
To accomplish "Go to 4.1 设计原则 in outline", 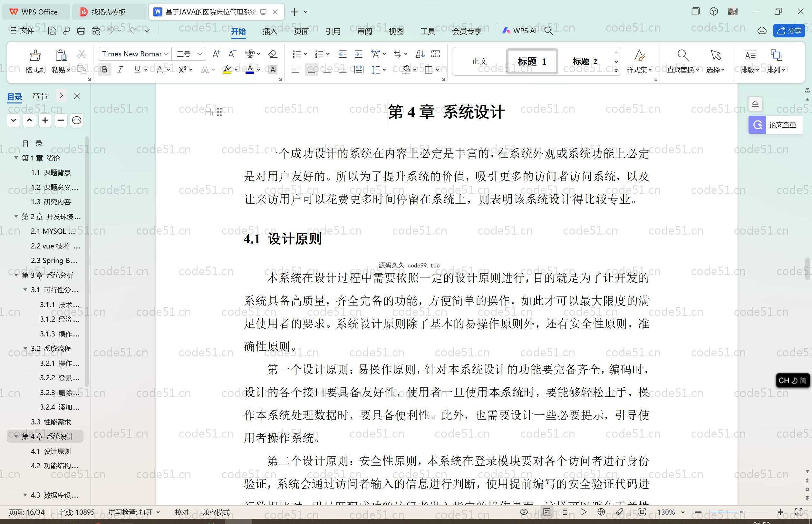I will pos(51,451).
